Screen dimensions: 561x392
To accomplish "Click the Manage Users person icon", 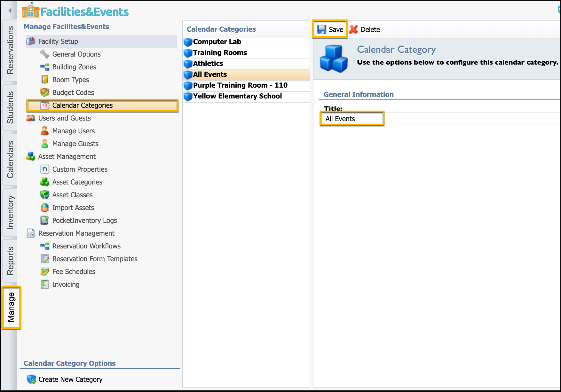I will coord(45,131).
